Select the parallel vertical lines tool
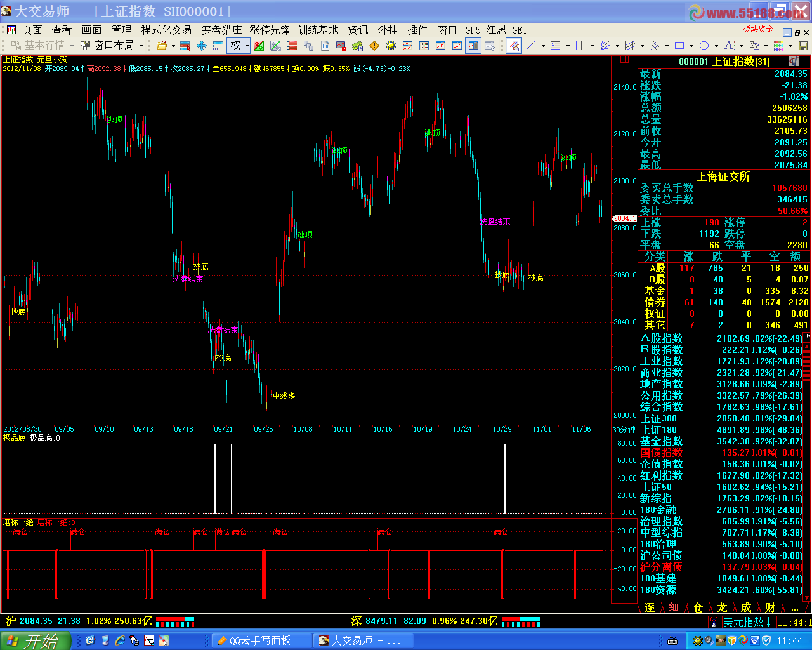Image resolution: width=812 pixels, height=650 pixels. pyautogui.click(x=581, y=46)
